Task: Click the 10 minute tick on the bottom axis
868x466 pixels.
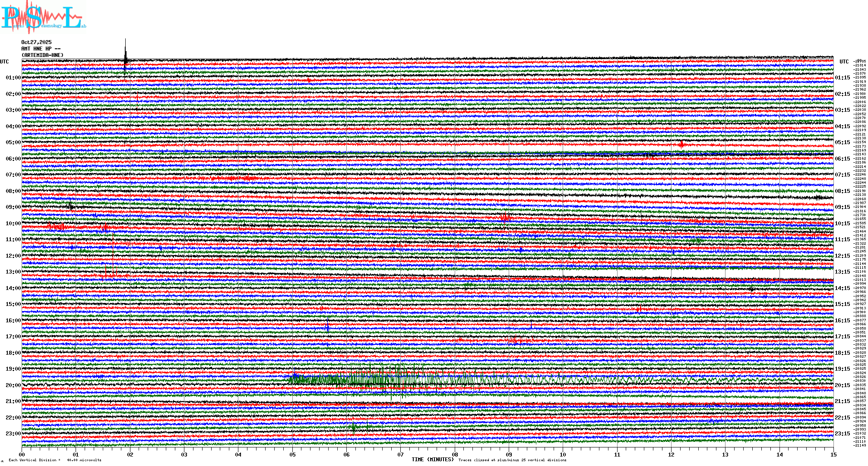Action: (563, 455)
